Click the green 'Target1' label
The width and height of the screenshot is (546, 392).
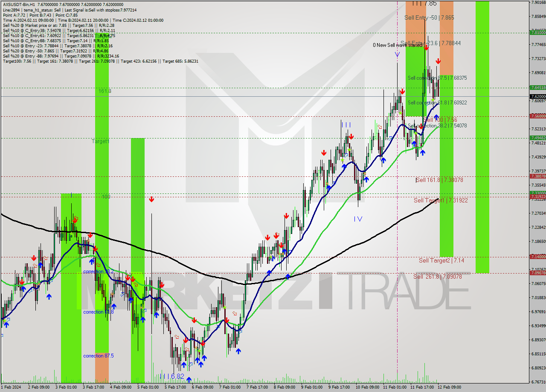click(x=101, y=141)
